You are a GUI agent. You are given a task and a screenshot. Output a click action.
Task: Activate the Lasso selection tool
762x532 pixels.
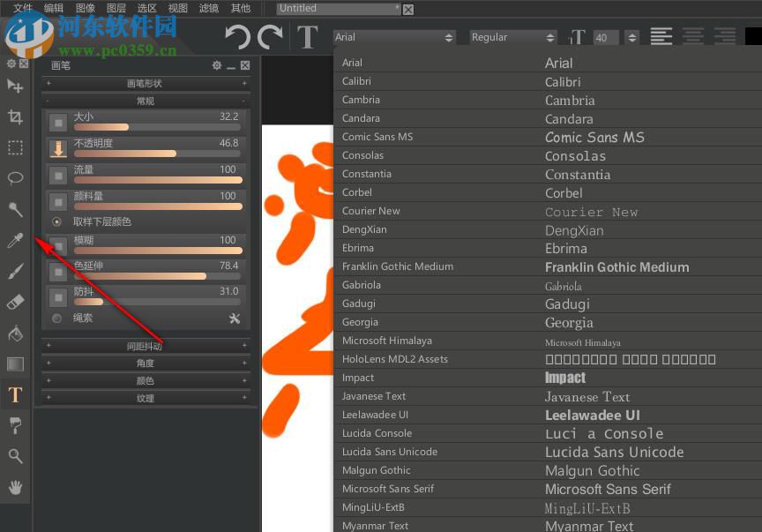14,178
